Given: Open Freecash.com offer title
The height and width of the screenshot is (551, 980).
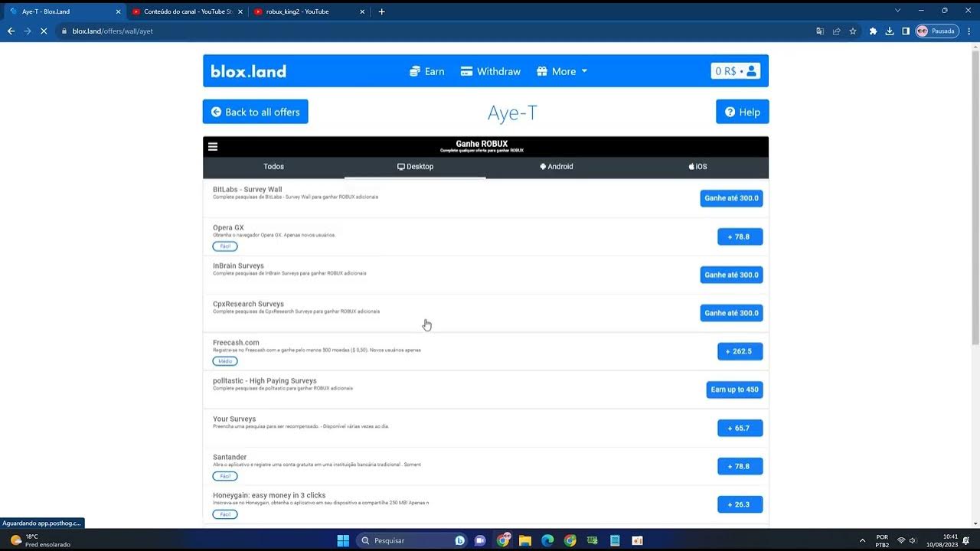Looking at the screenshot, I should pos(236,342).
